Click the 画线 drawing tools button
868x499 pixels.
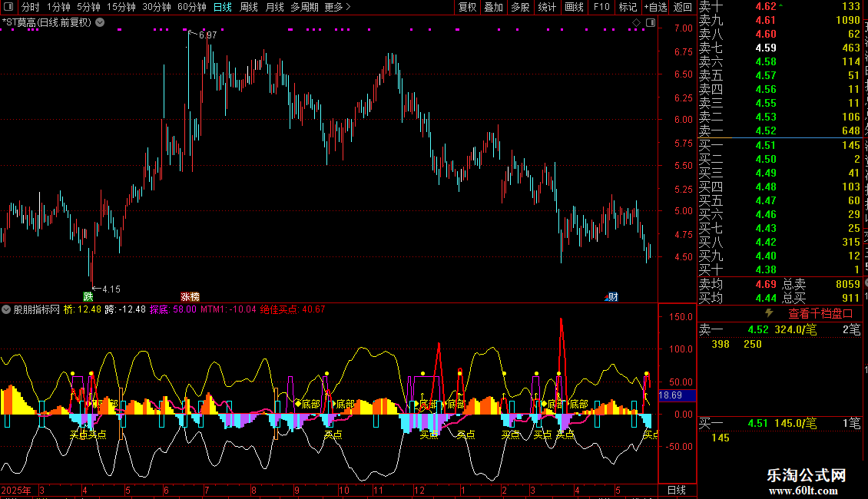pyautogui.click(x=574, y=7)
